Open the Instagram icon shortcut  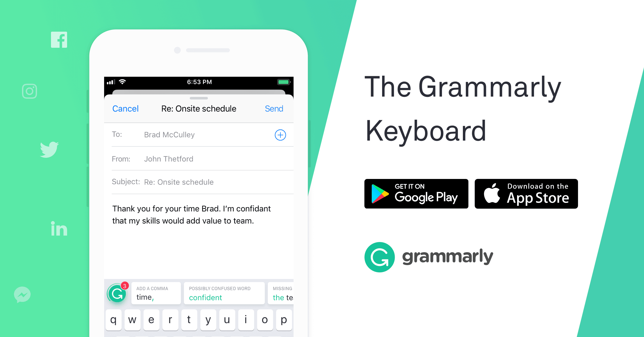pyautogui.click(x=30, y=91)
